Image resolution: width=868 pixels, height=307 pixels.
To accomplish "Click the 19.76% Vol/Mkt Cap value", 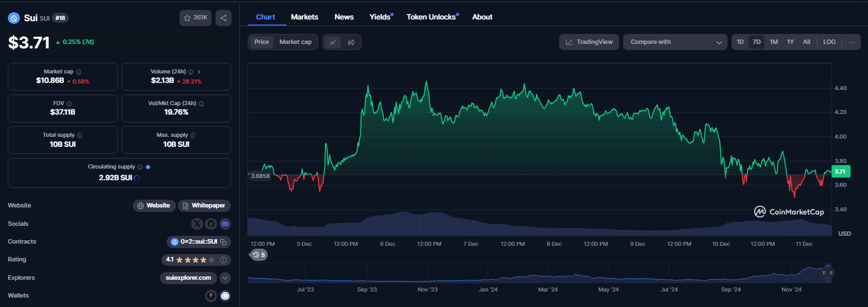I will [x=176, y=112].
